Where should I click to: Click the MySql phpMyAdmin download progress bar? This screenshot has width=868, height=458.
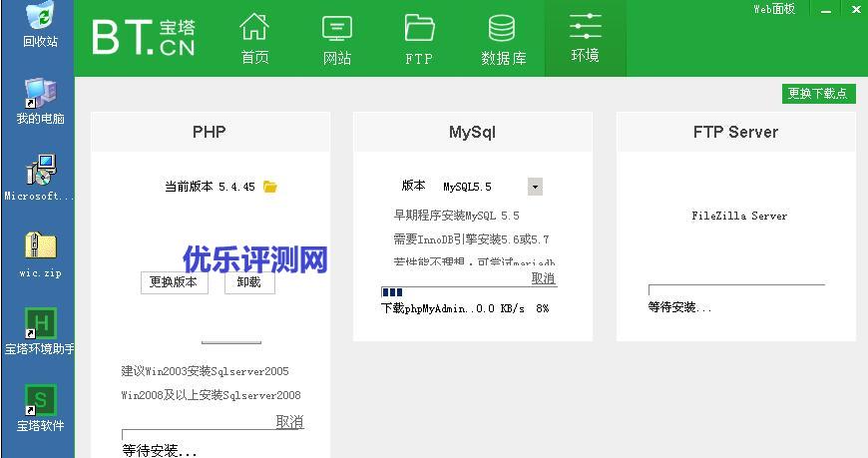tap(469, 292)
